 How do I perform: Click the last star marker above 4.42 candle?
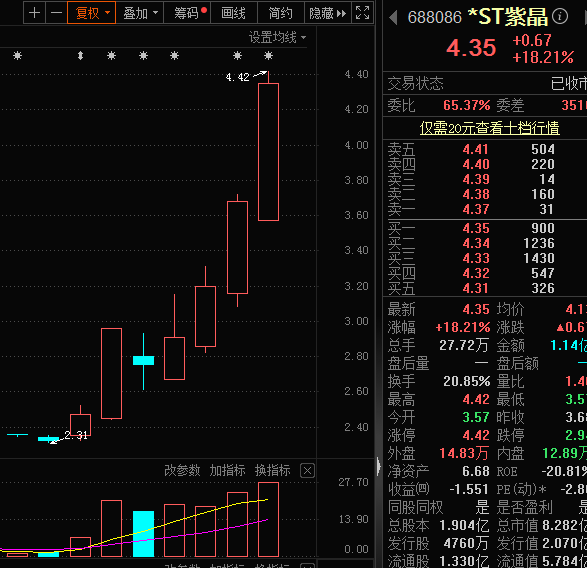268,56
